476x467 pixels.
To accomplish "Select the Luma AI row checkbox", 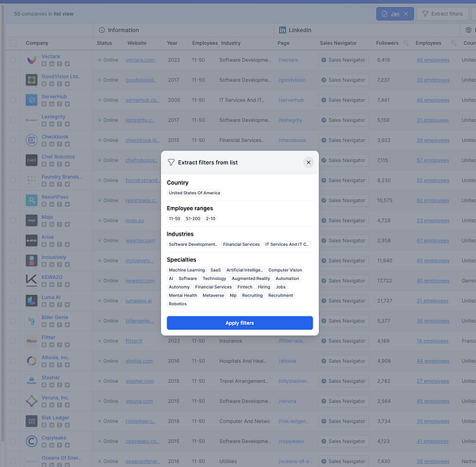I will (13, 300).
